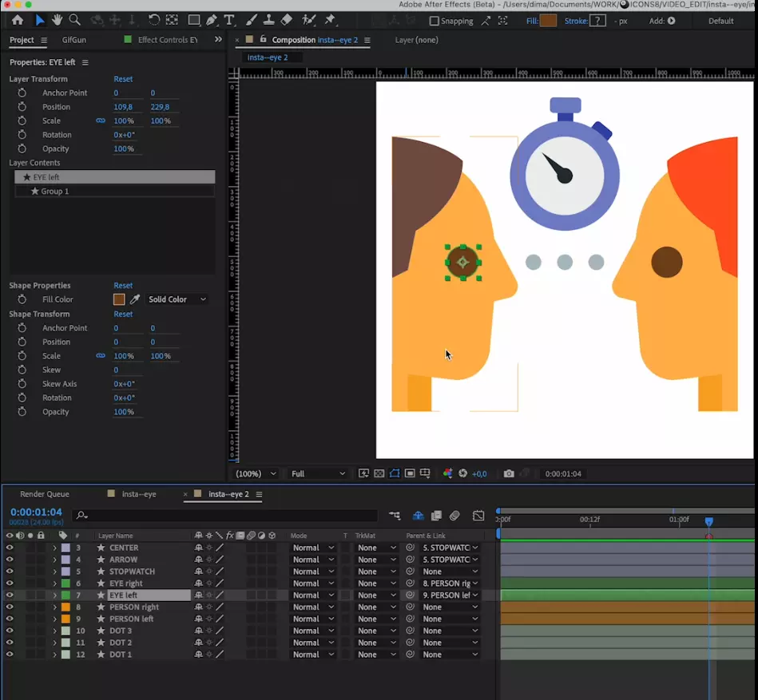Select the Brush tool
758x700 pixels.
point(252,20)
